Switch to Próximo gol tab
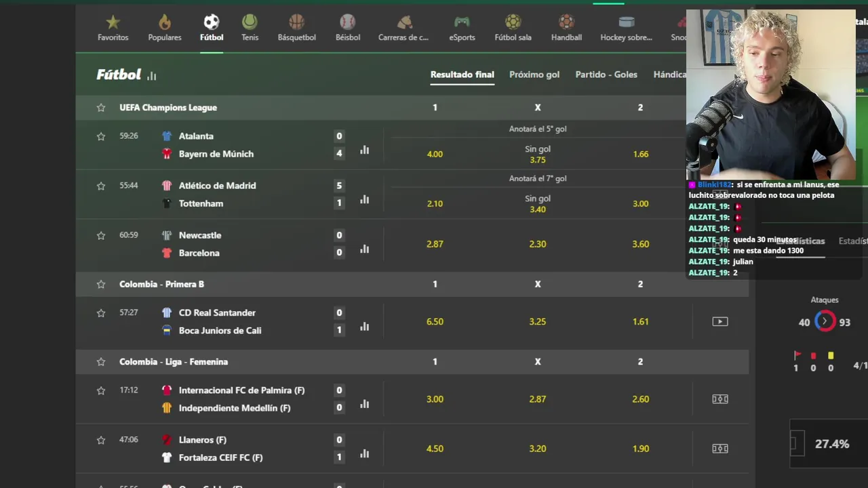This screenshot has width=868, height=488. [x=534, y=75]
